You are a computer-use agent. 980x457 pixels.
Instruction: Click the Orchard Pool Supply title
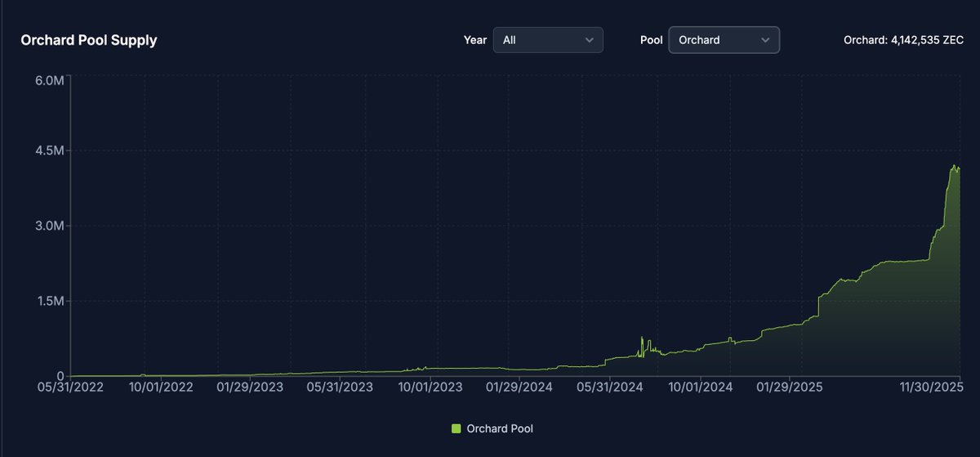[89, 40]
